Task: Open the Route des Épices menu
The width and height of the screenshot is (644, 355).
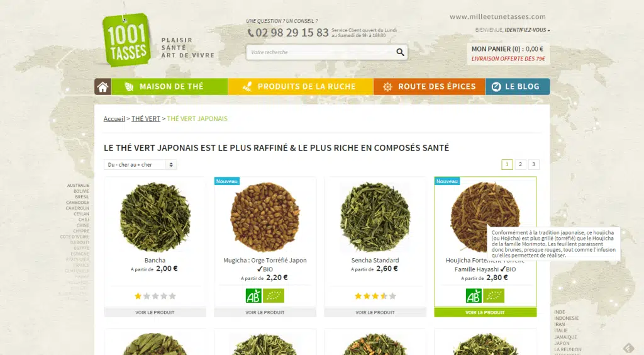Action: (x=429, y=87)
